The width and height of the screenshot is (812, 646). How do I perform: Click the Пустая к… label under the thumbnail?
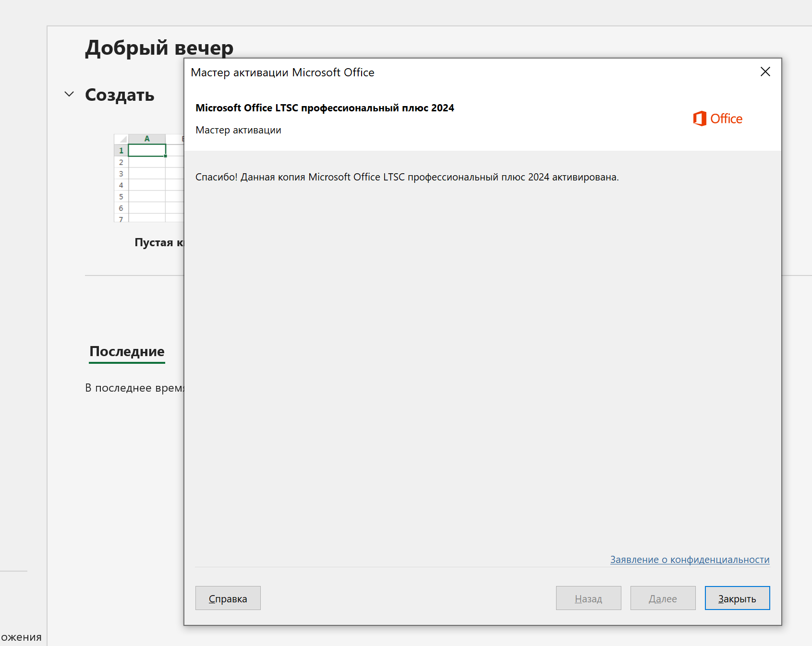[x=159, y=242]
